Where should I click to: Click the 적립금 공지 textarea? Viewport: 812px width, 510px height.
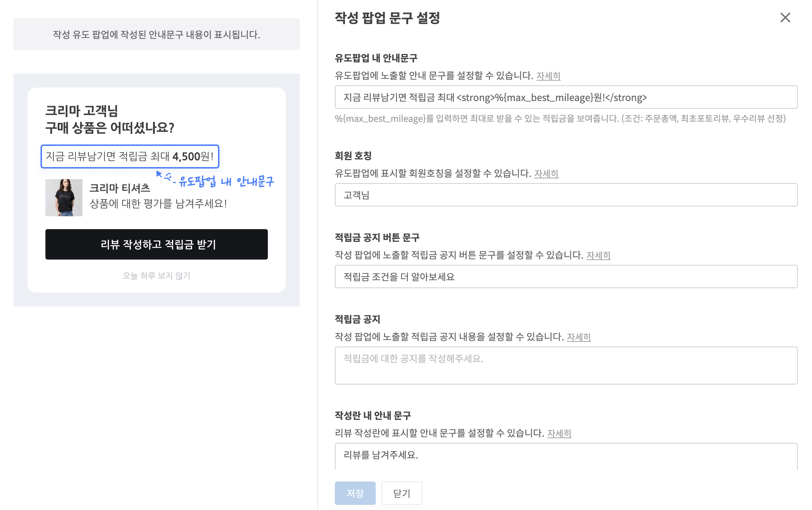click(x=566, y=366)
